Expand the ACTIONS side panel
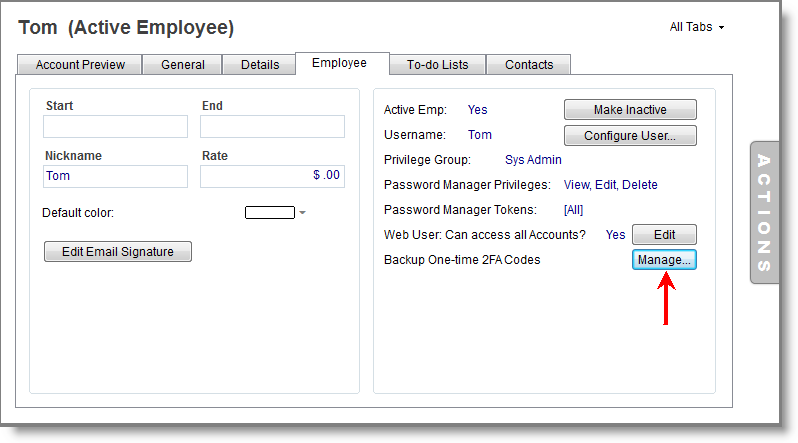This screenshot has height=443, width=798. click(x=764, y=212)
